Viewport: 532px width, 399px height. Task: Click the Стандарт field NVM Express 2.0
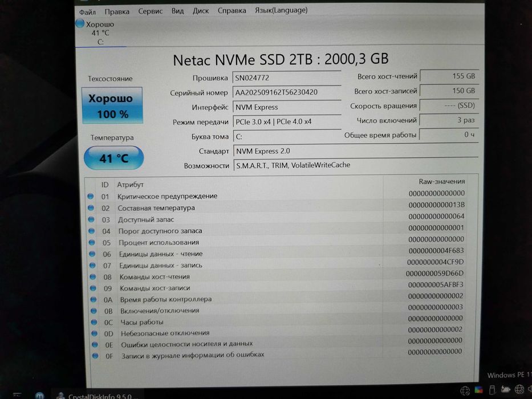(356, 151)
